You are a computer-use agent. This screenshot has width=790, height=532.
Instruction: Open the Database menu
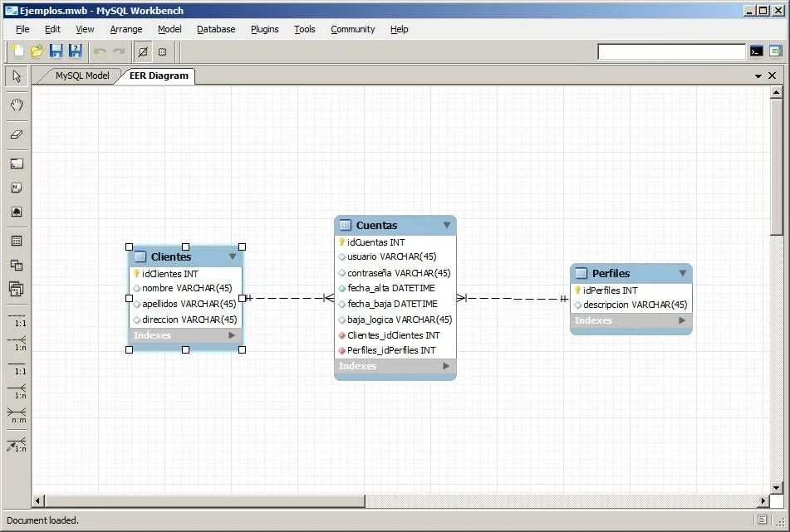tap(216, 29)
